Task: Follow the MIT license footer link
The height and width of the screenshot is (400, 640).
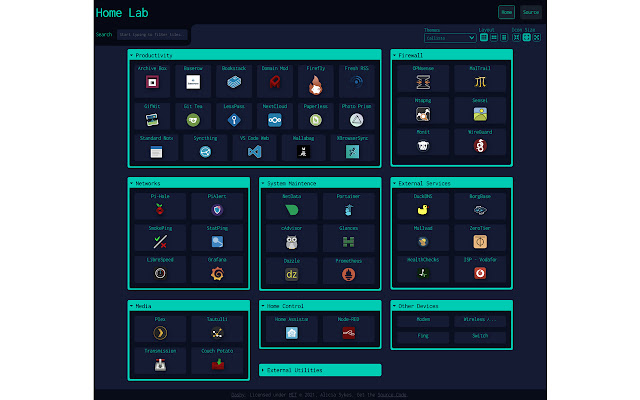Action: [293, 395]
